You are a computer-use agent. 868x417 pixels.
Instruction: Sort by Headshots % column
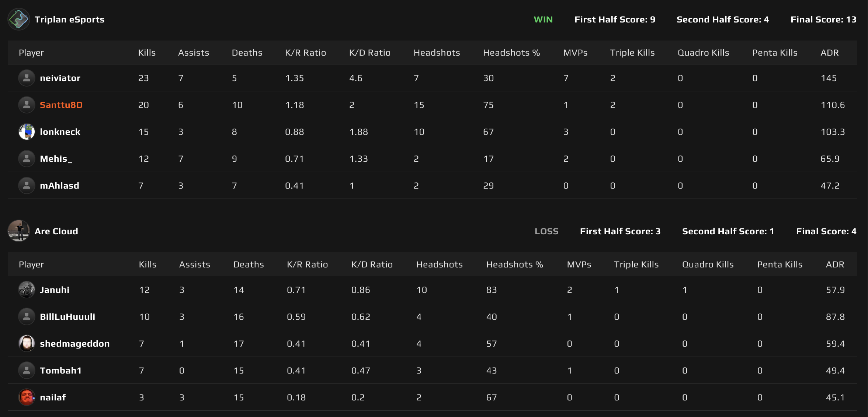(511, 52)
